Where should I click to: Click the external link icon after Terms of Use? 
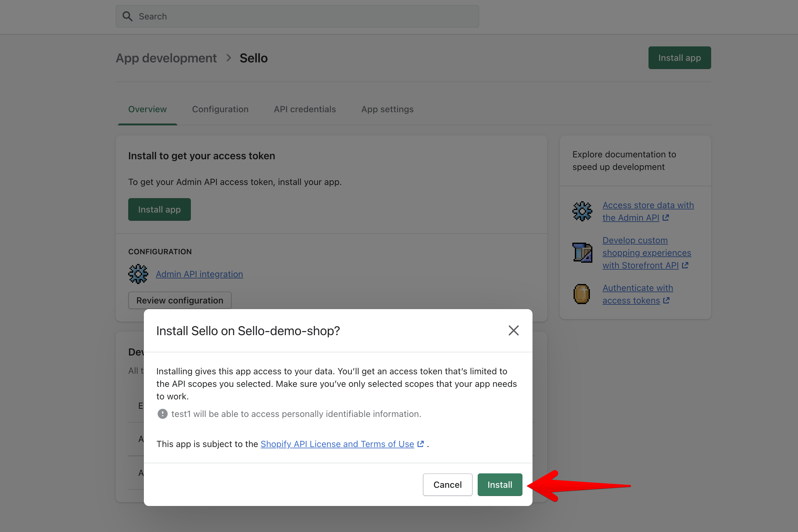(421, 444)
